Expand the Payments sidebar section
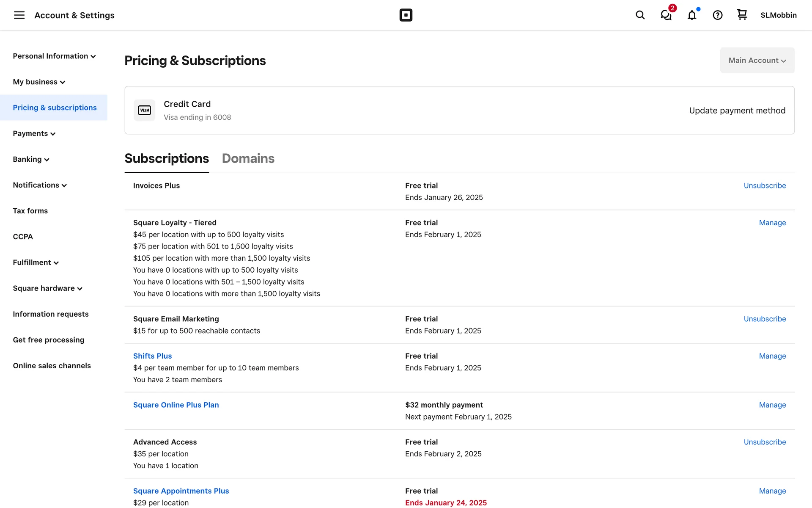This screenshot has width=812, height=508. point(34,134)
